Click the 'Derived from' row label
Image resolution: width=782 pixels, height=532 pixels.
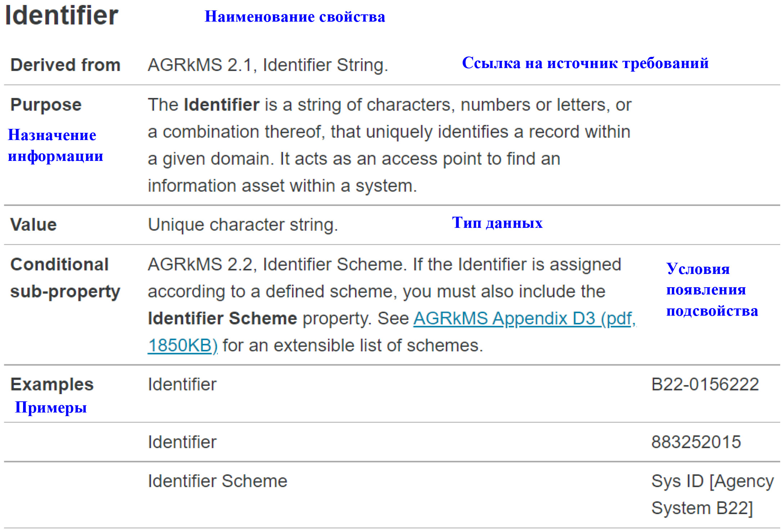pos(65,65)
